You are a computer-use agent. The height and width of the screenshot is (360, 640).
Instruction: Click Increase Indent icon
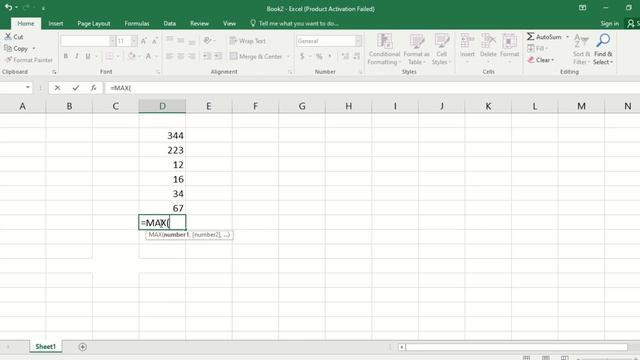pyautogui.click(x=218, y=56)
